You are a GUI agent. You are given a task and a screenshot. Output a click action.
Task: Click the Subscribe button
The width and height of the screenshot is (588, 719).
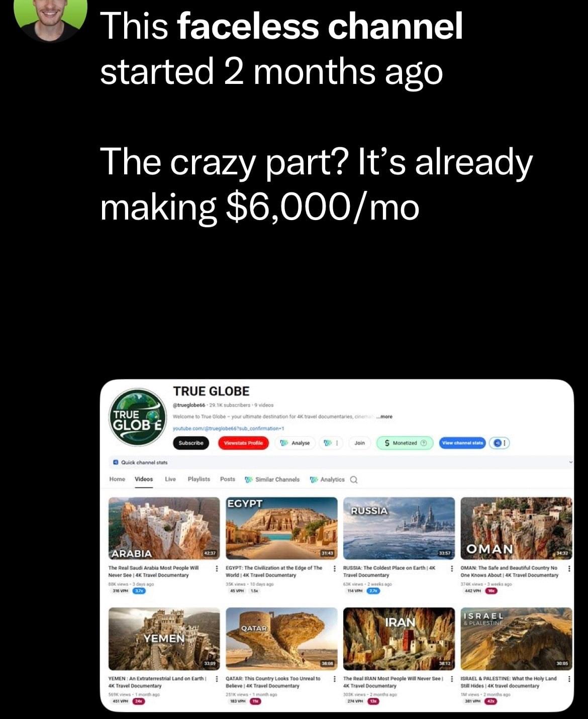coord(191,443)
